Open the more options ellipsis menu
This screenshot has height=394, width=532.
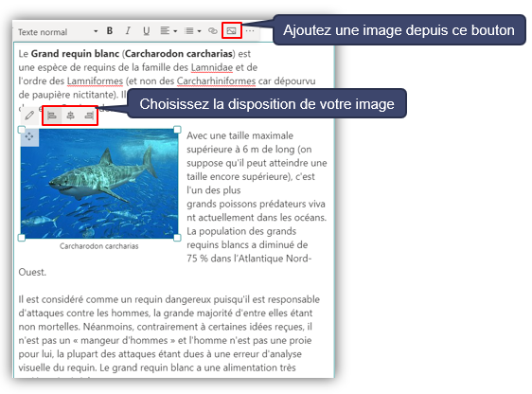click(250, 31)
